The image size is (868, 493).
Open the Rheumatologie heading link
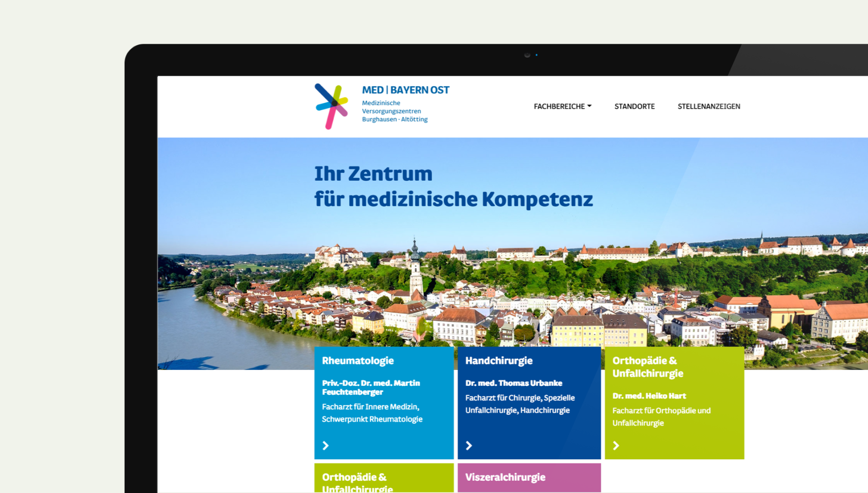[358, 361]
